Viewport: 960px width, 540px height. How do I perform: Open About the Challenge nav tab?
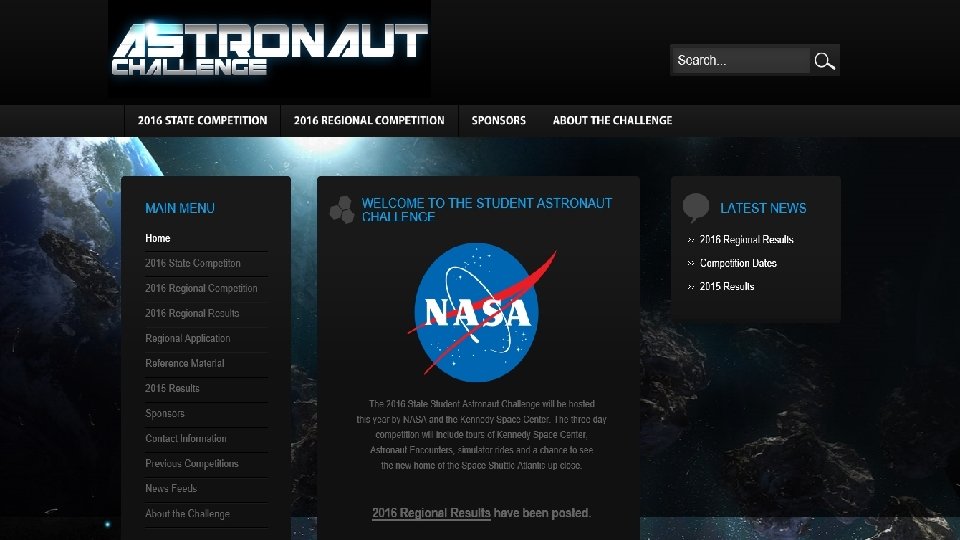coord(612,121)
